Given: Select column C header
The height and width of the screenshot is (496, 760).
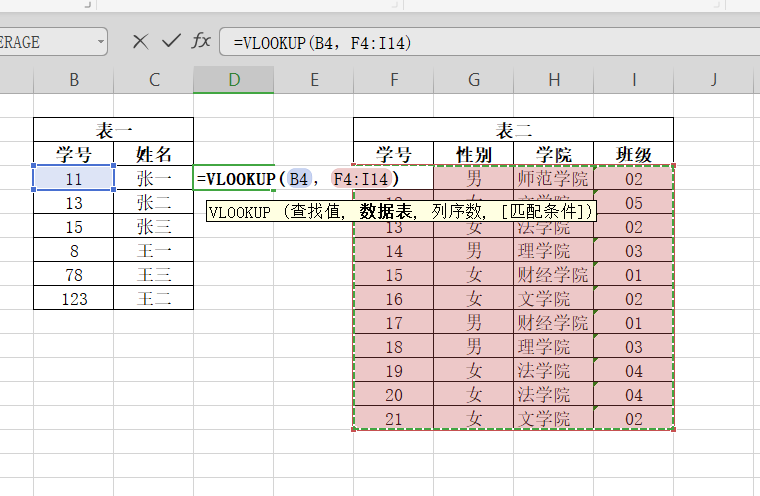Looking at the screenshot, I should tap(154, 80).
